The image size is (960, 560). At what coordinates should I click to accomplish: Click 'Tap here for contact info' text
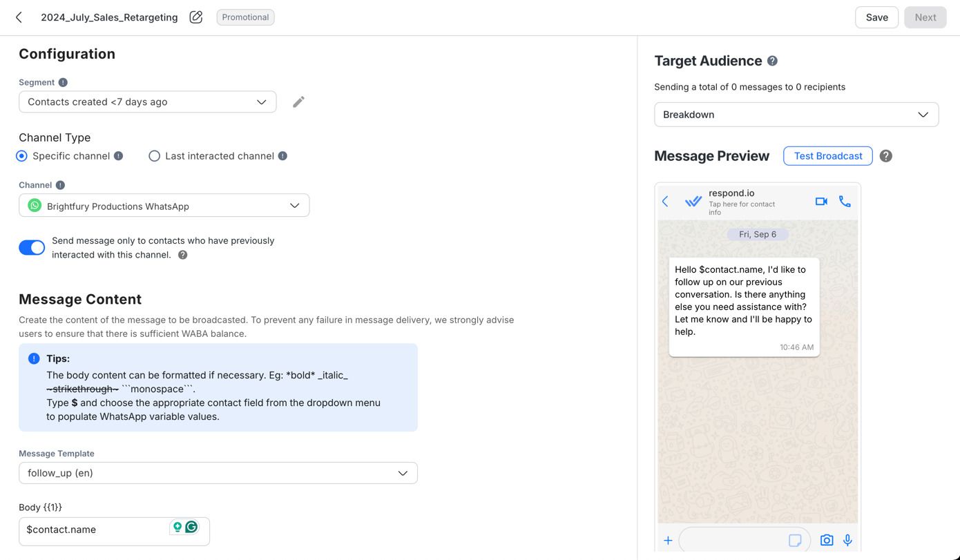[x=742, y=208]
